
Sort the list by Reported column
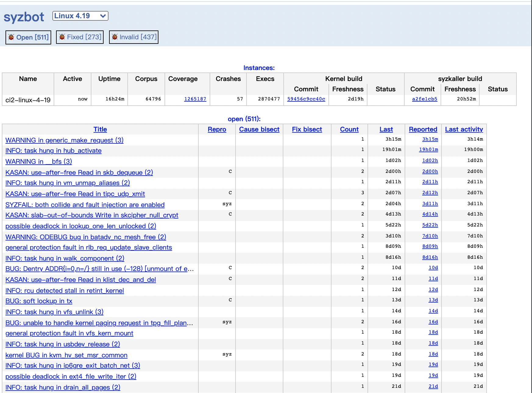click(x=423, y=129)
